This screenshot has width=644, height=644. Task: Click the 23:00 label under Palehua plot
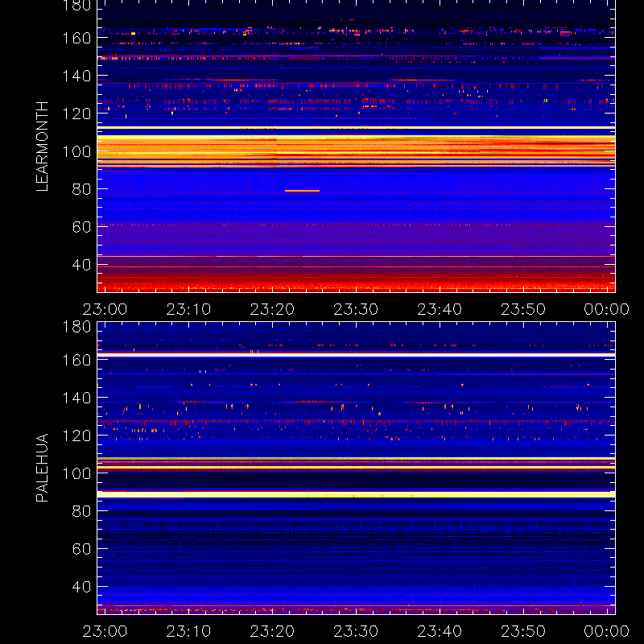[x=105, y=631]
